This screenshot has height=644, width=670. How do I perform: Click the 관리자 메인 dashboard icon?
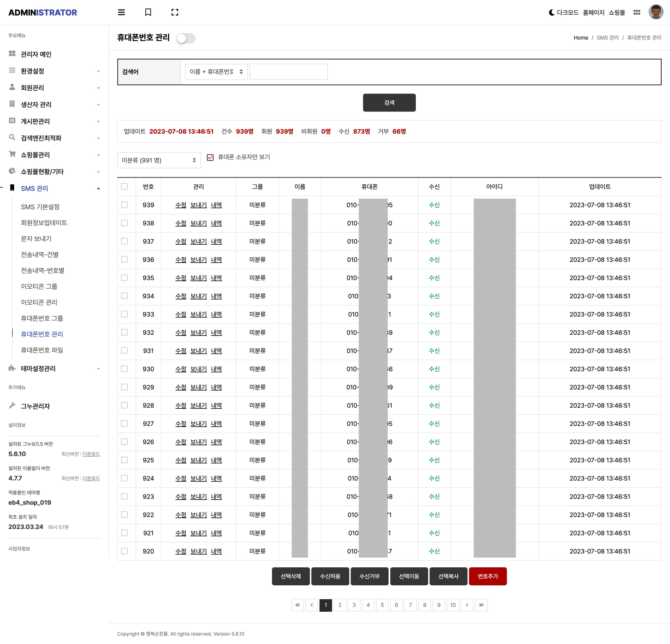[x=12, y=54]
